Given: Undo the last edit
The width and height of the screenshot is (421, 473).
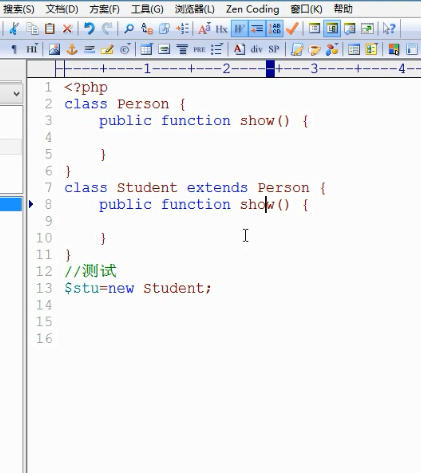Looking at the screenshot, I should [x=89, y=29].
